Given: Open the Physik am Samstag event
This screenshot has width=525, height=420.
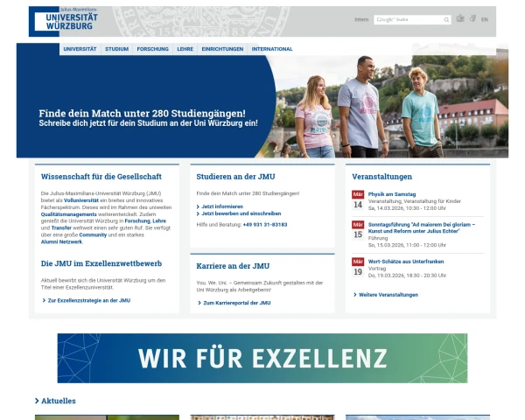Looking at the screenshot, I should (392, 194).
